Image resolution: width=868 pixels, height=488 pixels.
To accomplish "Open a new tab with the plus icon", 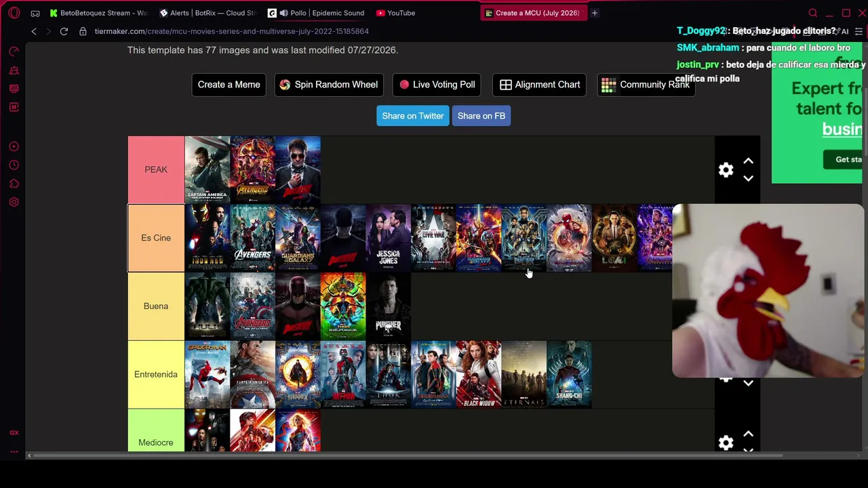I will pos(595,13).
